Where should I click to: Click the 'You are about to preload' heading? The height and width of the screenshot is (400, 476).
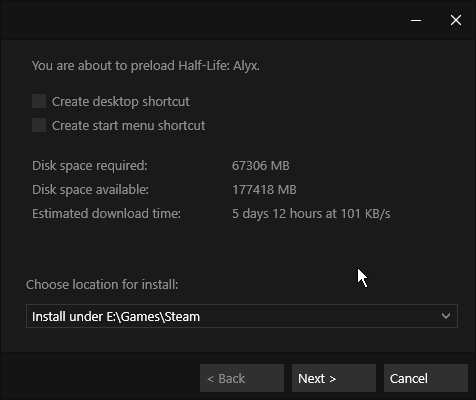click(146, 66)
